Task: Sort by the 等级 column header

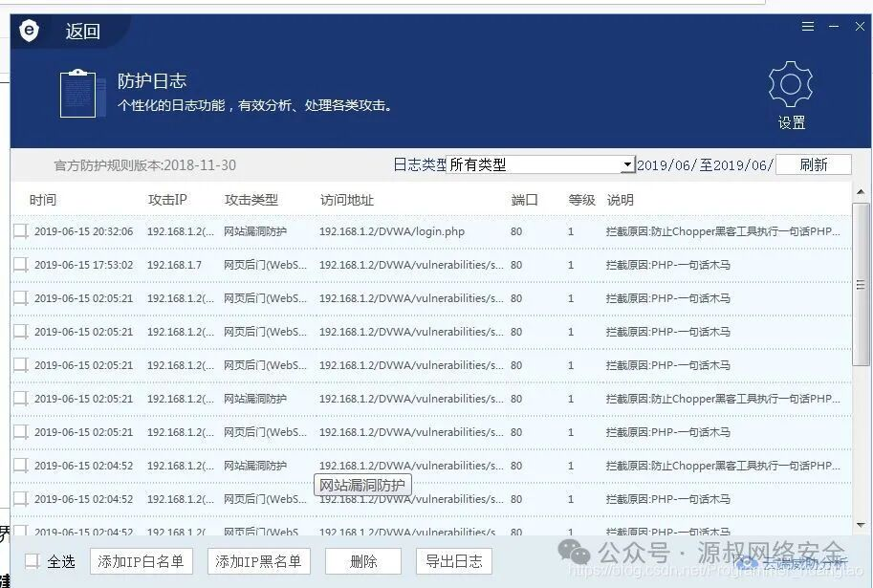Action: point(581,200)
